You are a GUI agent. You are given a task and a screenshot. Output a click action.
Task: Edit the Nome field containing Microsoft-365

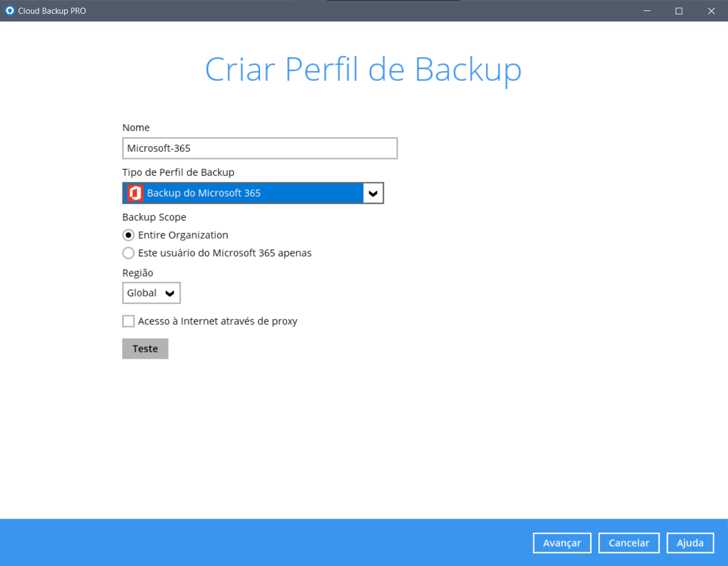coord(260,148)
